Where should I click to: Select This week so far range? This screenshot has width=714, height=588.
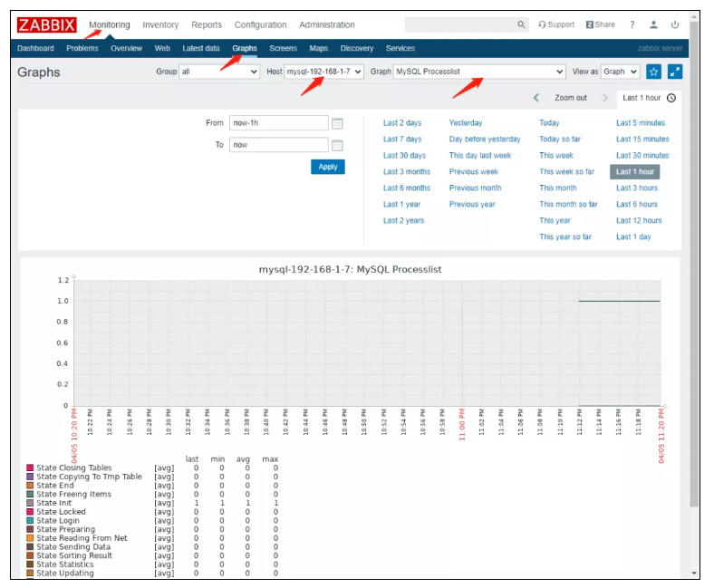click(x=567, y=172)
